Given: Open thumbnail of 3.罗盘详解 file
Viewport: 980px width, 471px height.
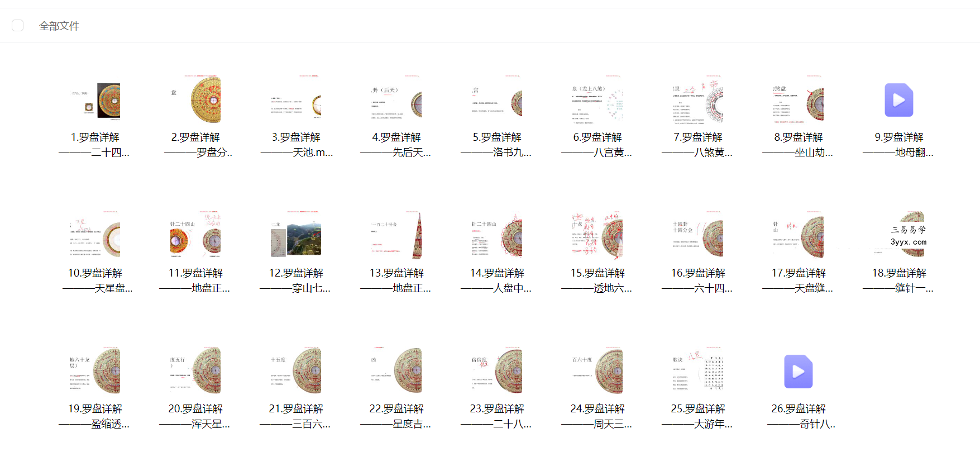Looking at the screenshot, I should tap(296, 100).
